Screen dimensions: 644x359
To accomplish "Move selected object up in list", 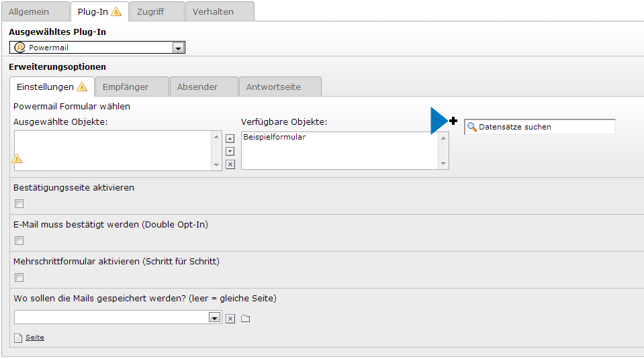I will coord(230,138).
